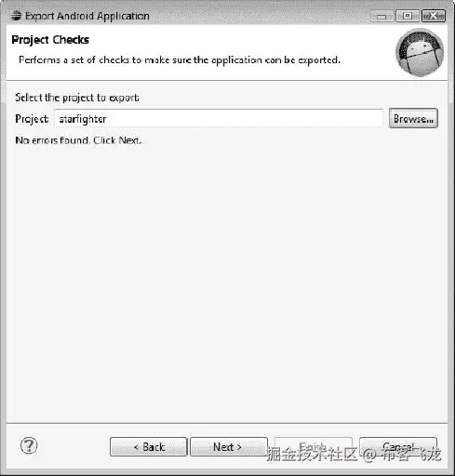The image size is (455, 476).
Task: Focus the Project name field containing starfighter
Action: coord(219,118)
